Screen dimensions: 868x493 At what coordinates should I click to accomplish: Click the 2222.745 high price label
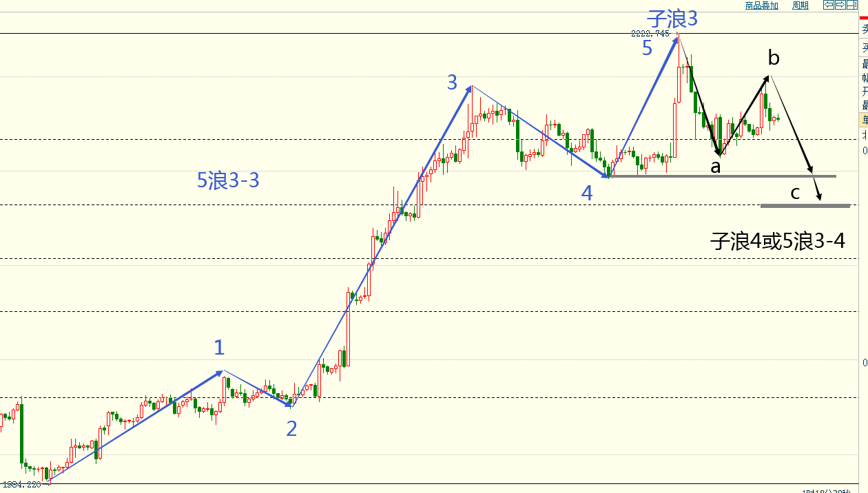pyautogui.click(x=651, y=33)
